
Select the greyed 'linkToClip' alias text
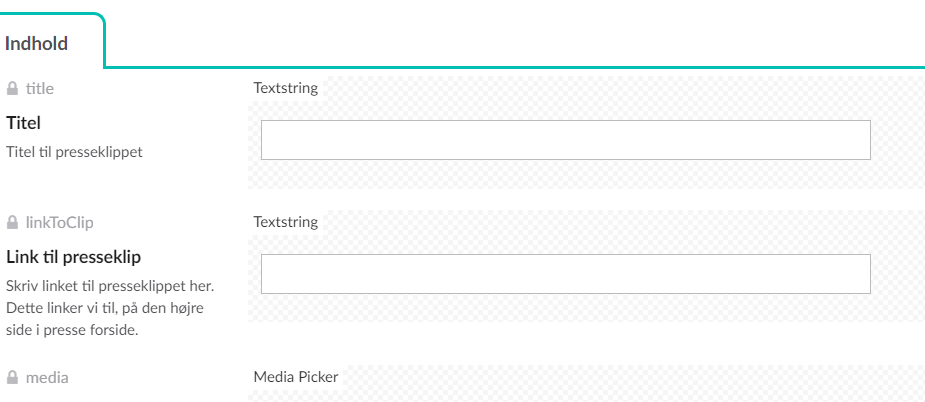pyautogui.click(x=60, y=223)
